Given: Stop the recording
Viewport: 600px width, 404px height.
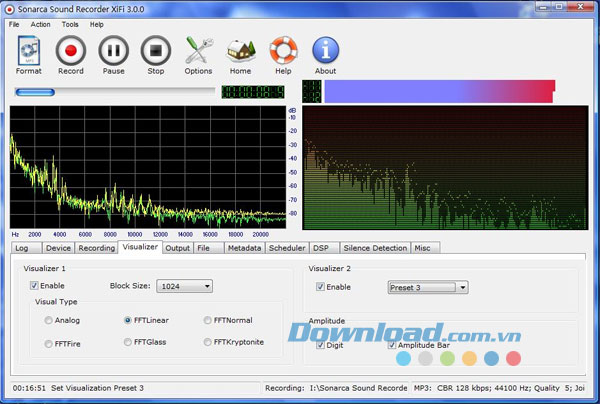Looking at the screenshot, I should tap(155, 52).
